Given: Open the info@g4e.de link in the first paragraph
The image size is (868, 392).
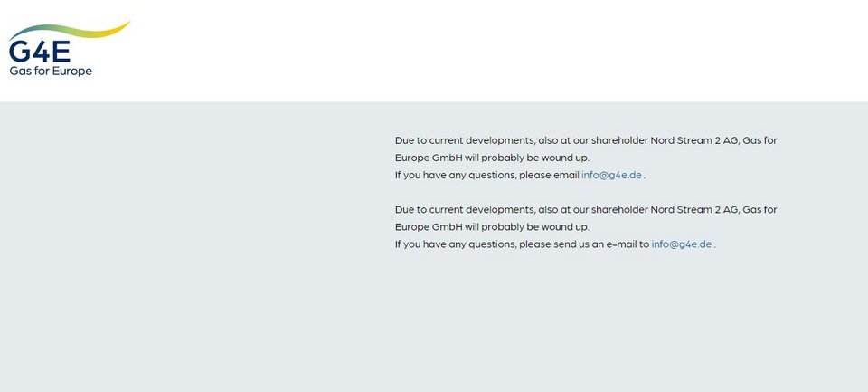Looking at the screenshot, I should click(x=611, y=175).
